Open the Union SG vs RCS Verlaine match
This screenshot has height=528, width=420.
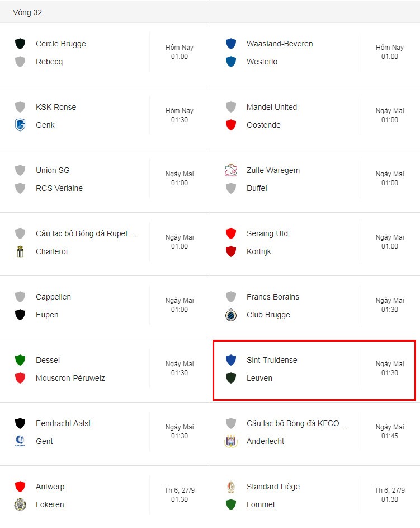coord(105,180)
